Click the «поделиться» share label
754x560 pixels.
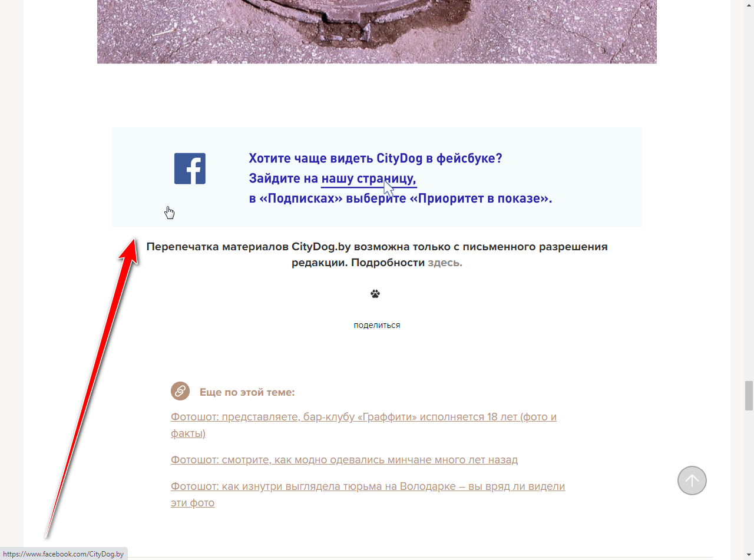[377, 325]
